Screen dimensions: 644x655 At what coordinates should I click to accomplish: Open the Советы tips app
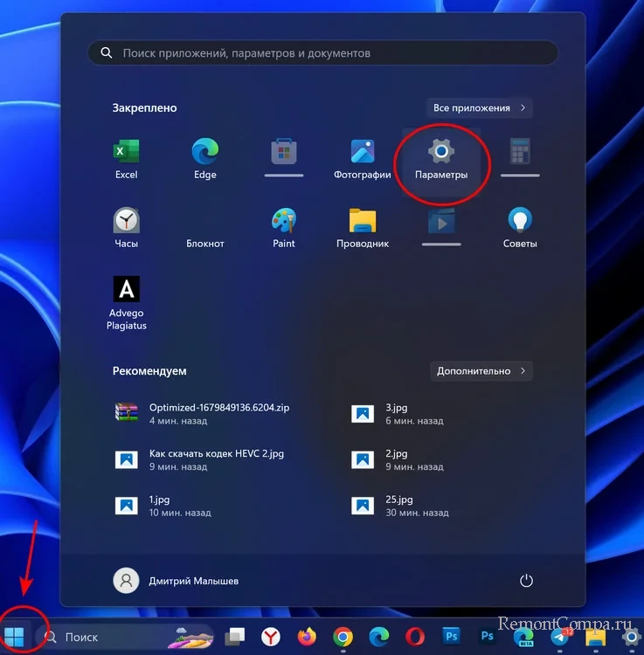click(520, 228)
